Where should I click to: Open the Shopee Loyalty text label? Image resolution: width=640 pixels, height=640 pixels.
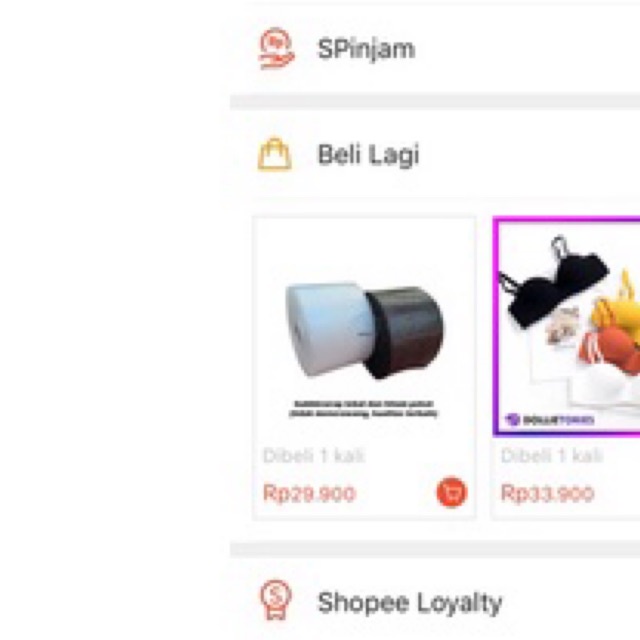click(x=410, y=603)
